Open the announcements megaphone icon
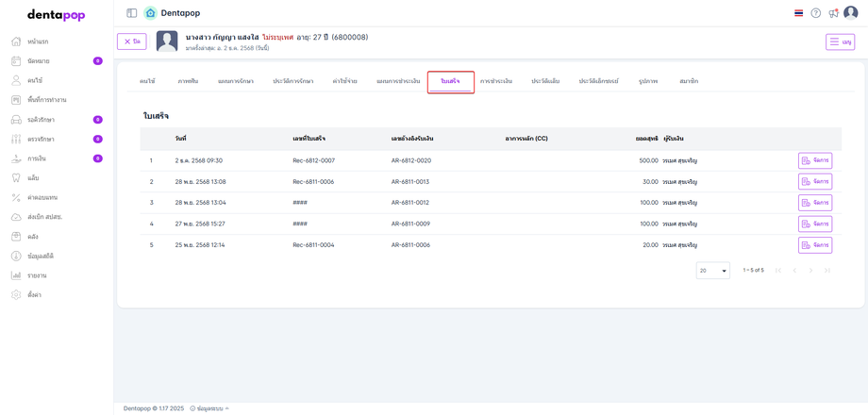The width and height of the screenshot is (868, 415). [833, 12]
